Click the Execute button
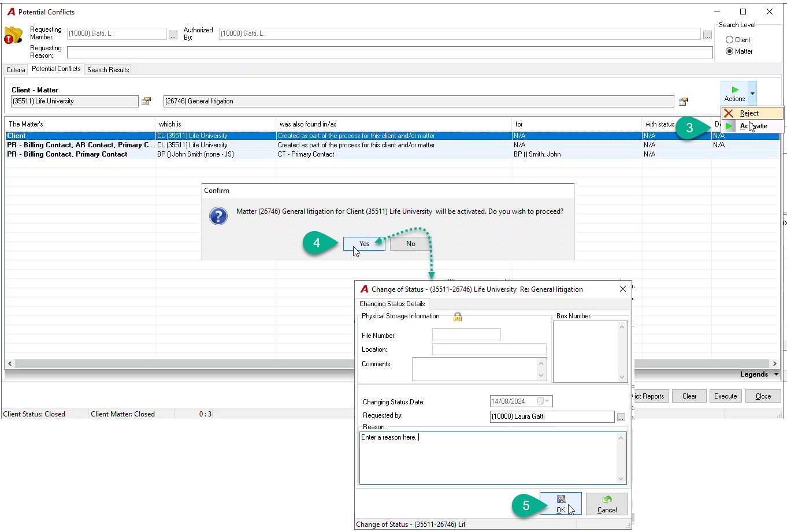 725,396
